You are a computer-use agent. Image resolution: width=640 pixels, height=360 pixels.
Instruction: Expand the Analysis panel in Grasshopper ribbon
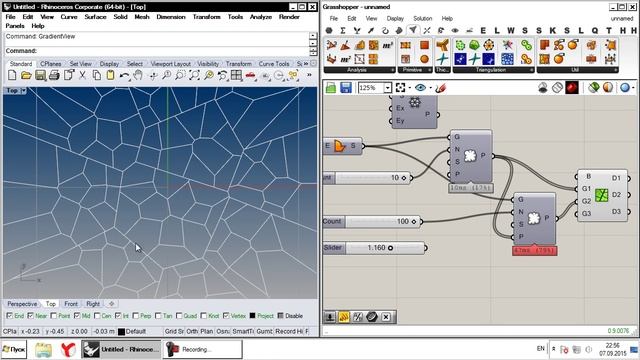(393, 70)
